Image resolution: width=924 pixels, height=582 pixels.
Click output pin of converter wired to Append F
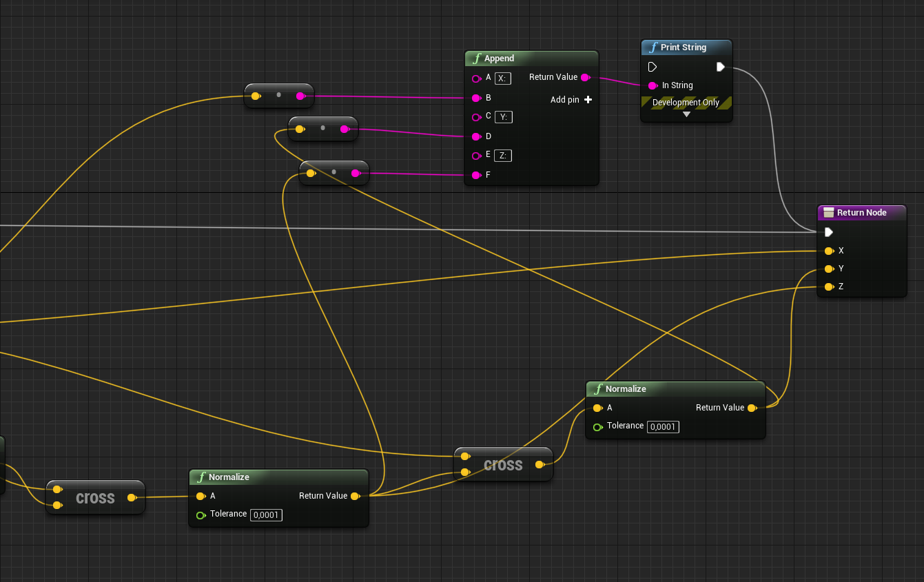[x=356, y=174]
